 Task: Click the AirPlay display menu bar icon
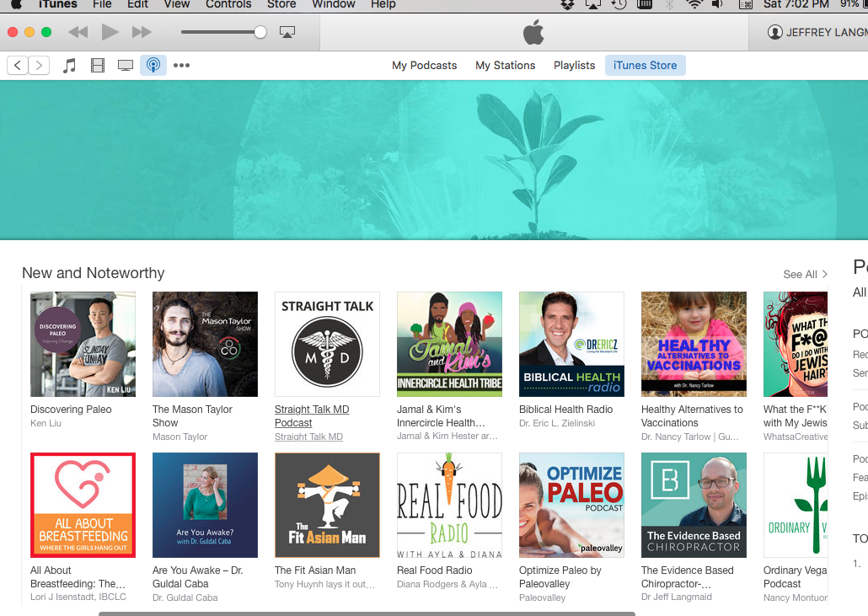(593, 4)
